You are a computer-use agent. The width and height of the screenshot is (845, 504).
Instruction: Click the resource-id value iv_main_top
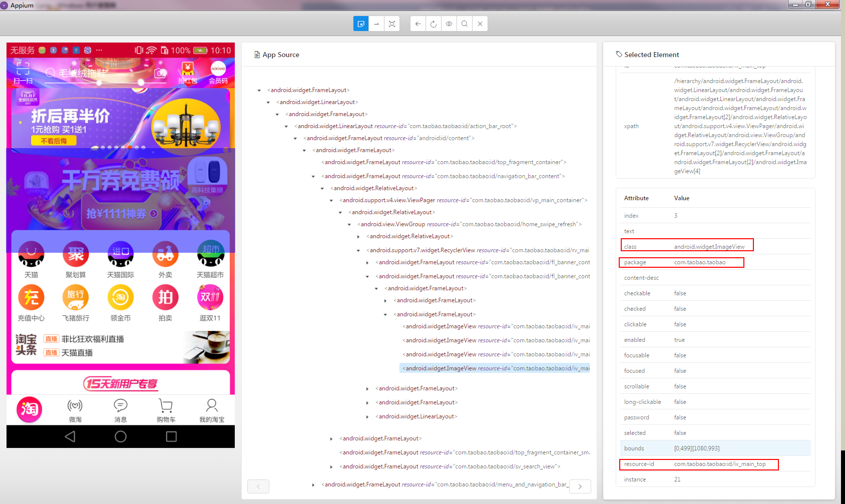[720, 464]
